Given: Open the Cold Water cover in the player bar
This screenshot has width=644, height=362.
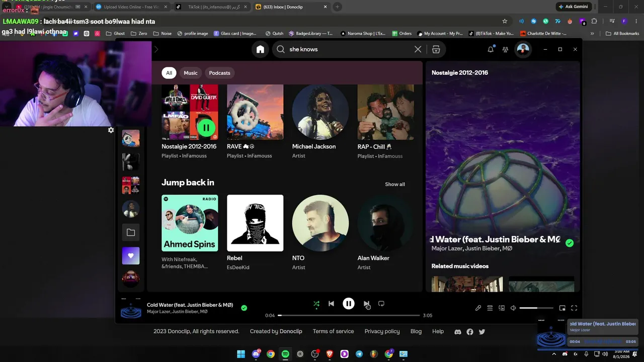Looking at the screenshot, I should pyautogui.click(x=131, y=308).
